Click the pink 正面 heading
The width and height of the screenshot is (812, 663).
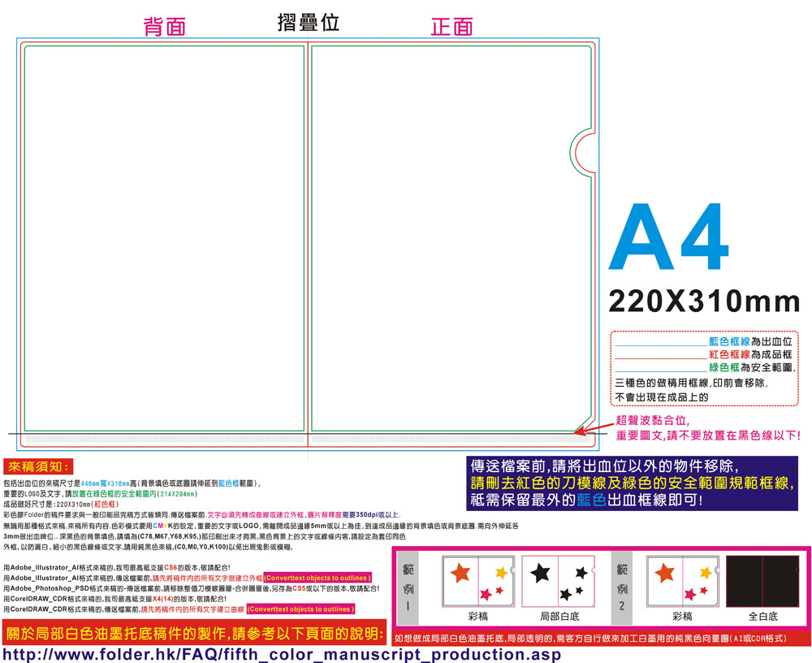pyautogui.click(x=451, y=27)
